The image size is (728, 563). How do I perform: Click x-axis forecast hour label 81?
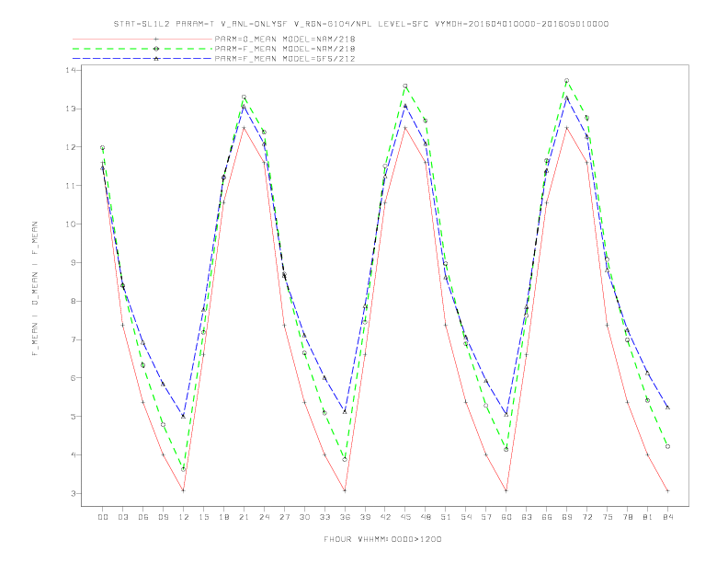(648, 517)
